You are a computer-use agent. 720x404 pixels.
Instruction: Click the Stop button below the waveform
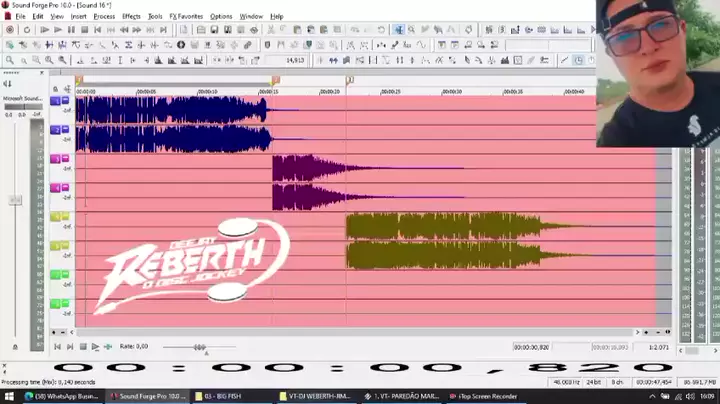83,347
